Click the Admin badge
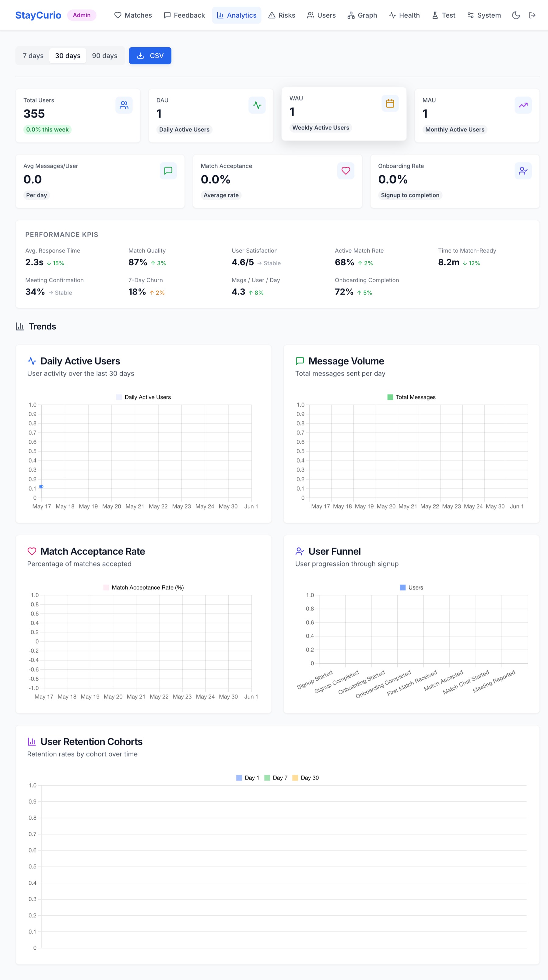 [x=82, y=15]
